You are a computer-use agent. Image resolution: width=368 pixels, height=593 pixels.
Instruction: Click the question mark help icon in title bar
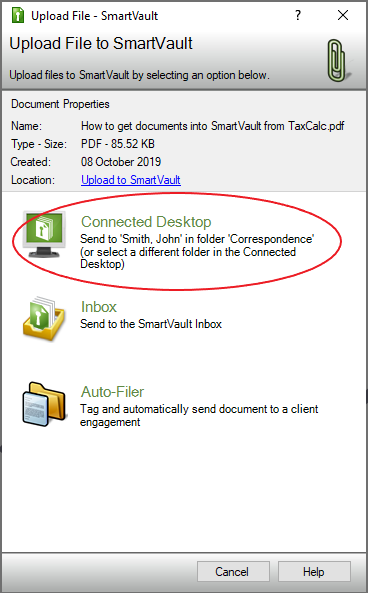click(x=298, y=16)
